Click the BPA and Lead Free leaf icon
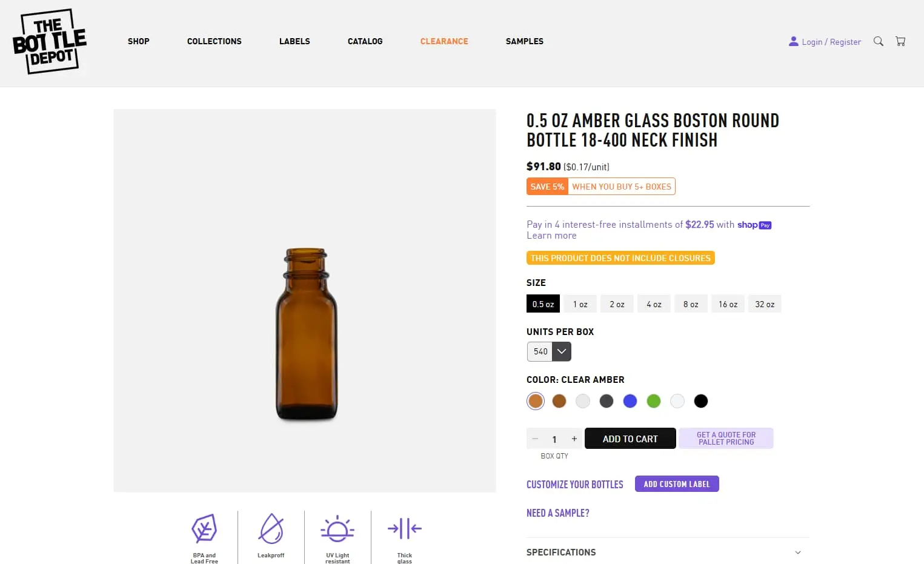This screenshot has width=924, height=564. point(204,528)
